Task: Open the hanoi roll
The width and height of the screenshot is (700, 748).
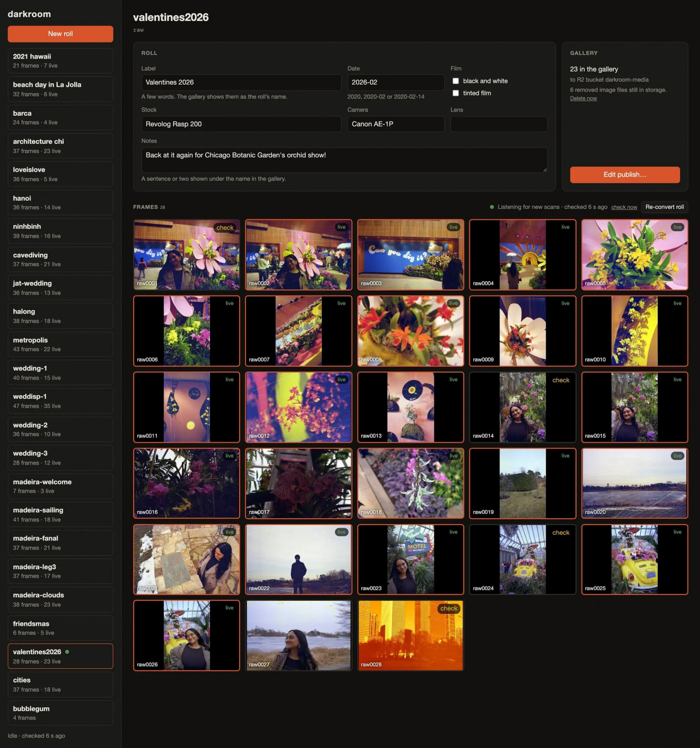Action: pos(60,203)
